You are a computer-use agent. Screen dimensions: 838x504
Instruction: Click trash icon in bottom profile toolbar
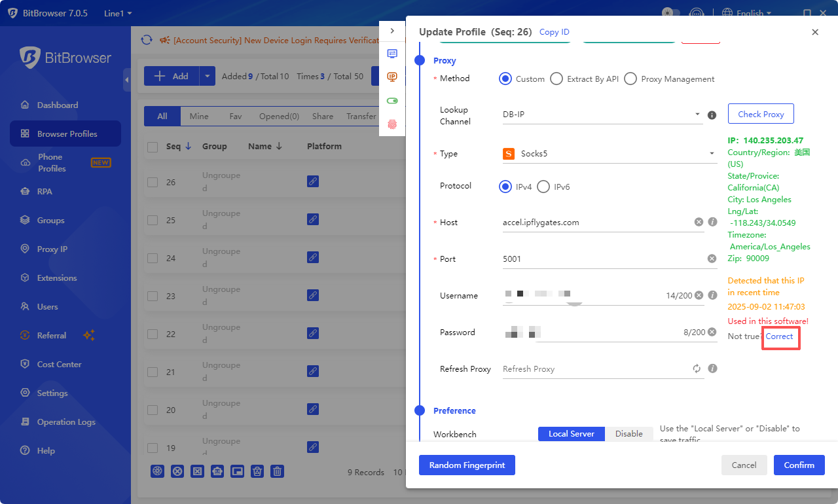278,471
